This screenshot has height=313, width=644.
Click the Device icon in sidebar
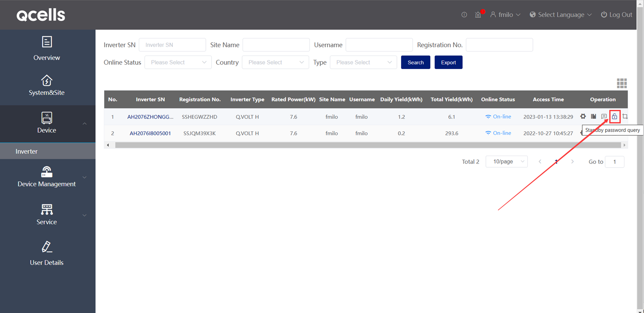pyautogui.click(x=47, y=118)
